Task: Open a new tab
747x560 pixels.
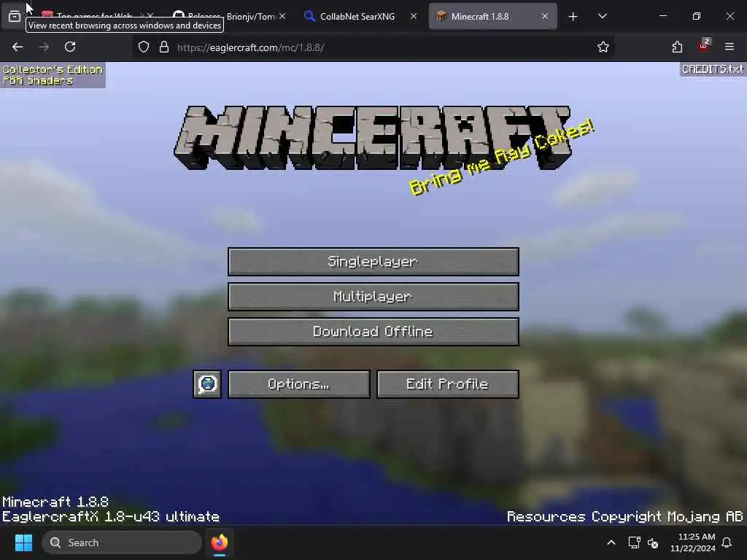Action: tap(573, 17)
